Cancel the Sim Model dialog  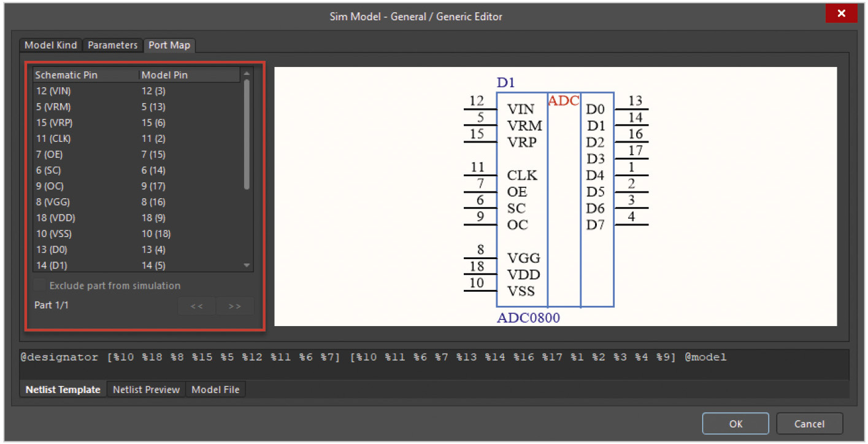click(x=810, y=424)
